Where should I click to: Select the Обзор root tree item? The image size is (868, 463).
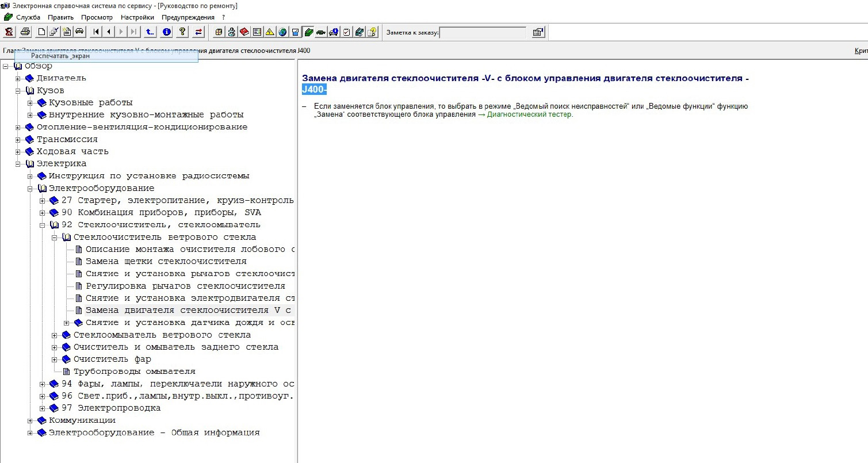tap(39, 66)
